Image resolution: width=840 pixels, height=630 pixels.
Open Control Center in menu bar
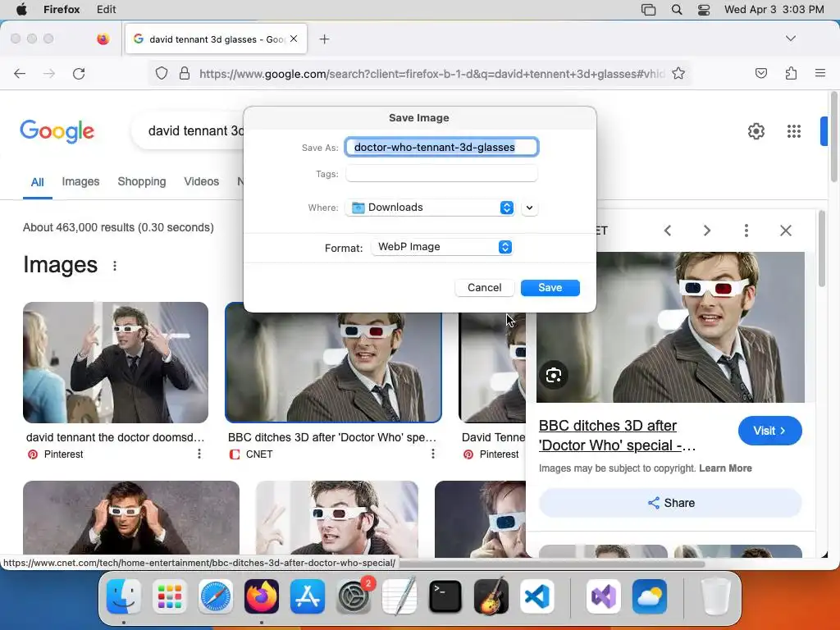pyautogui.click(x=704, y=9)
